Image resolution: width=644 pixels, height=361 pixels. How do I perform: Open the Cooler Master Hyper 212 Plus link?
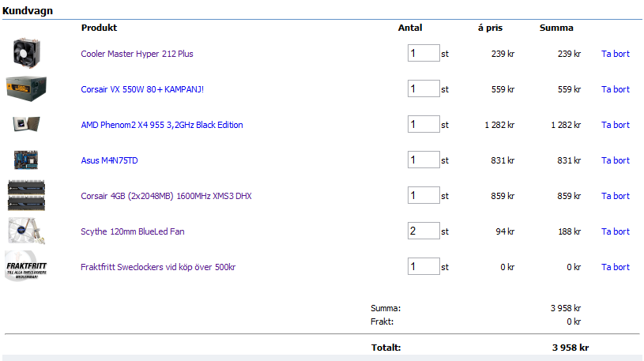(x=137, y=54)
